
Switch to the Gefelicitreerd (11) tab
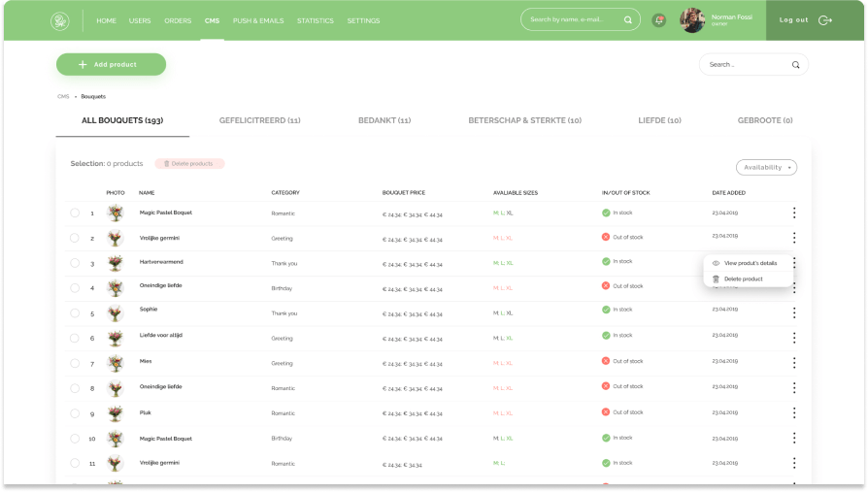[x=259, y=120]
